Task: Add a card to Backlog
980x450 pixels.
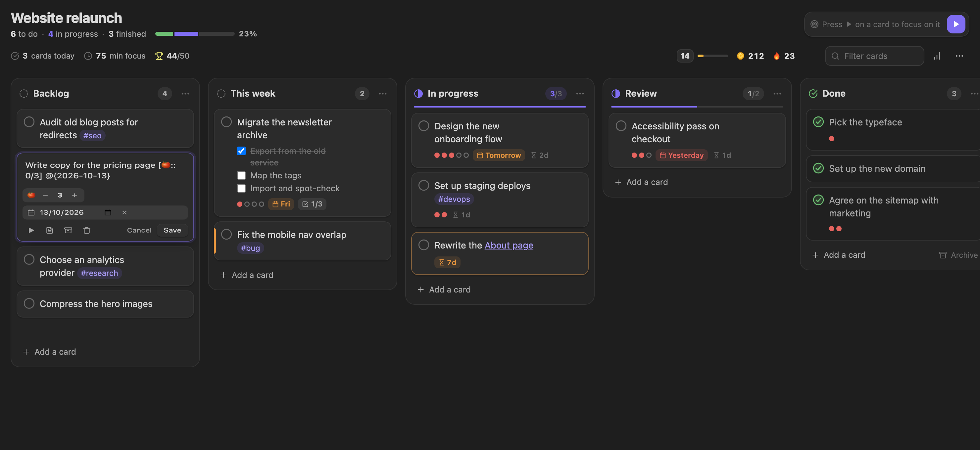Action: pyautogui.click(x=49, y=352)
